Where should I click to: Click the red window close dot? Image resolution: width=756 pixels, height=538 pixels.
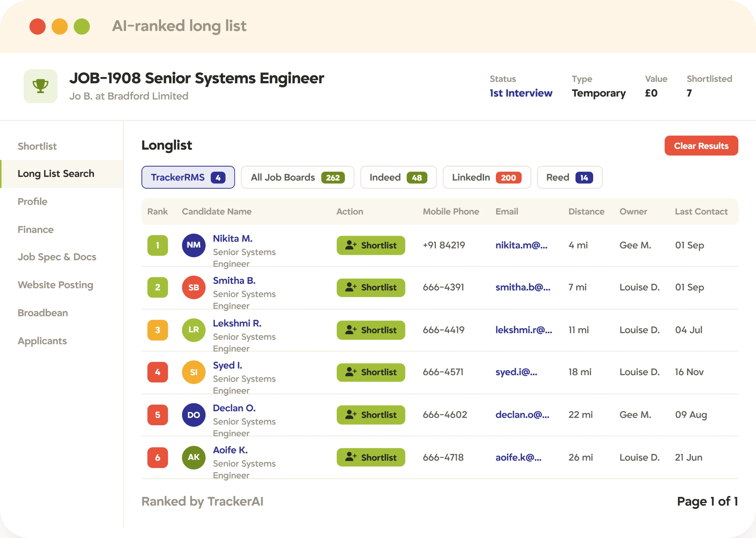point(37,26)
